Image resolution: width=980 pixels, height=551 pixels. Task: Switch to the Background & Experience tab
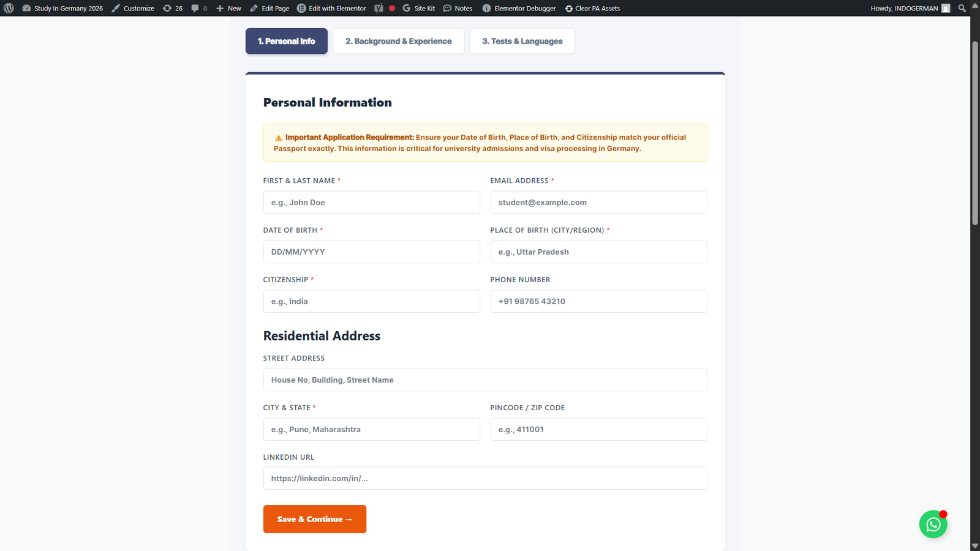point(398,41)
